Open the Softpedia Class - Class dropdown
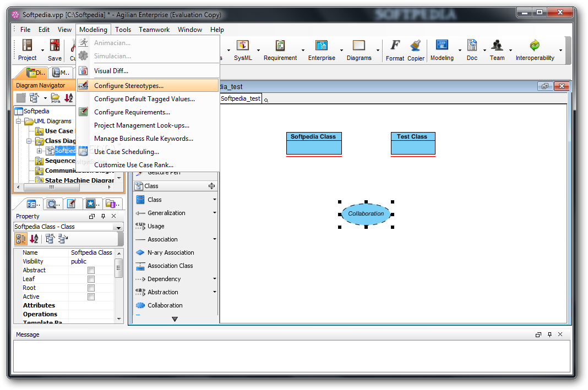The image size is (588, 390). coord(118,227)
